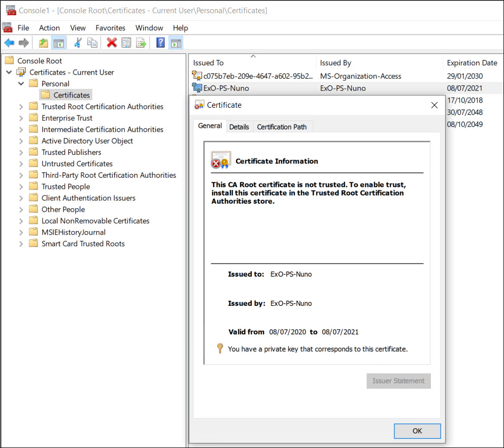Click the Copy toolbar icon
Viewport: 504px width, 448px height.
click(x=92, y=43)
